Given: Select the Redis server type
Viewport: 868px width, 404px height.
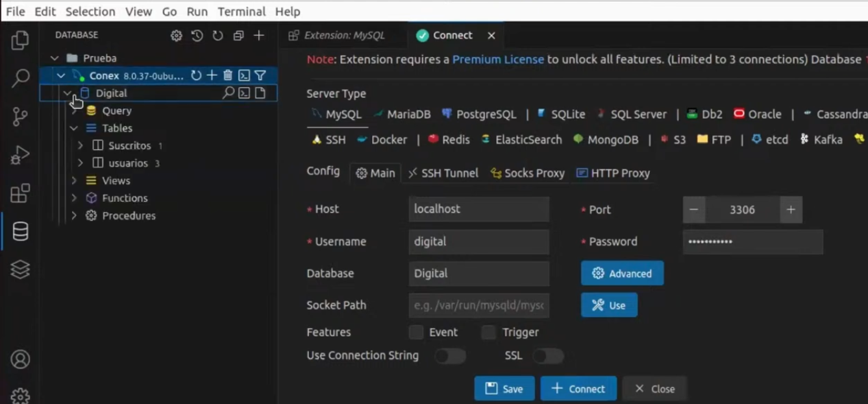Looking at the screenshot, I should (x=449, y=139).
